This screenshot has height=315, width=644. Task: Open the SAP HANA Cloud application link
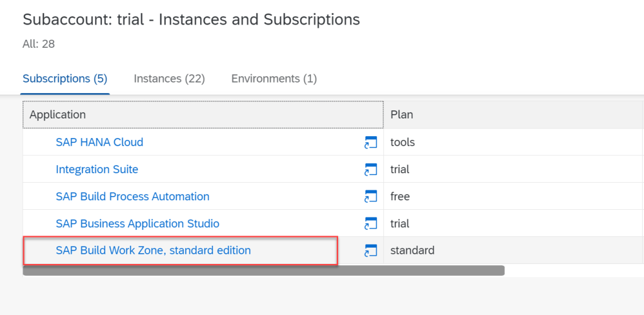tap(99, 142)
